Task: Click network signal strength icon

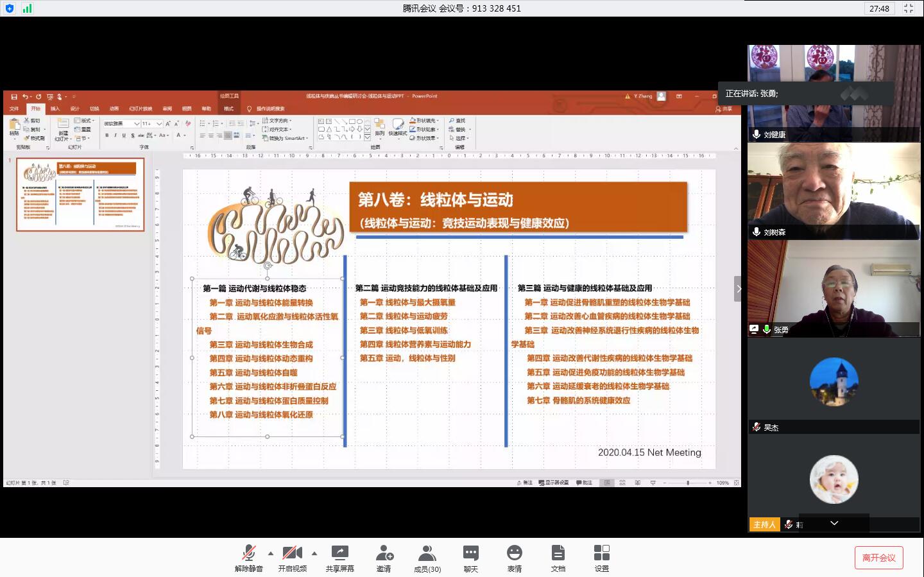Action: click(x=27, y=8)
